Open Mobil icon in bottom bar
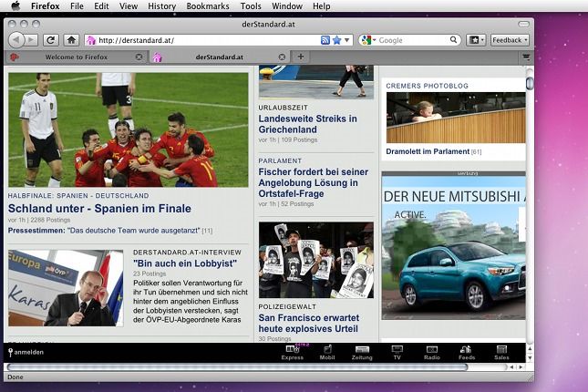This screenshot has height=392, width=588. click(327, 353)
